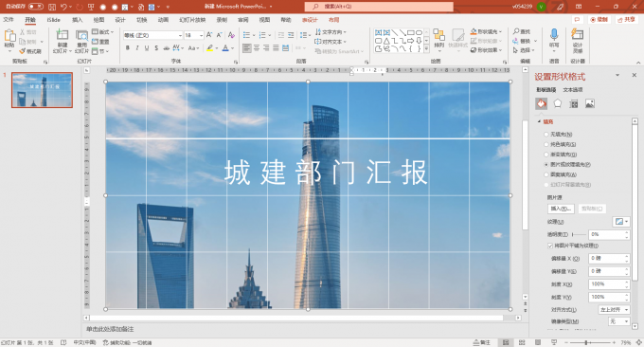Click the Reuse Slides icon (重用幻灯片)

[x=81, y=36]
